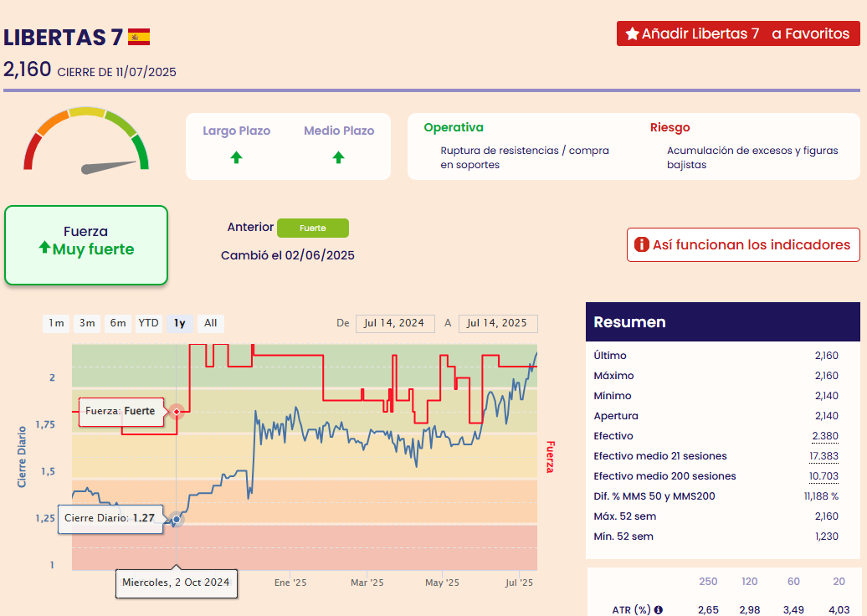Click the Efectivo medio 21 sesiones value 17.383

pos(823,455)
